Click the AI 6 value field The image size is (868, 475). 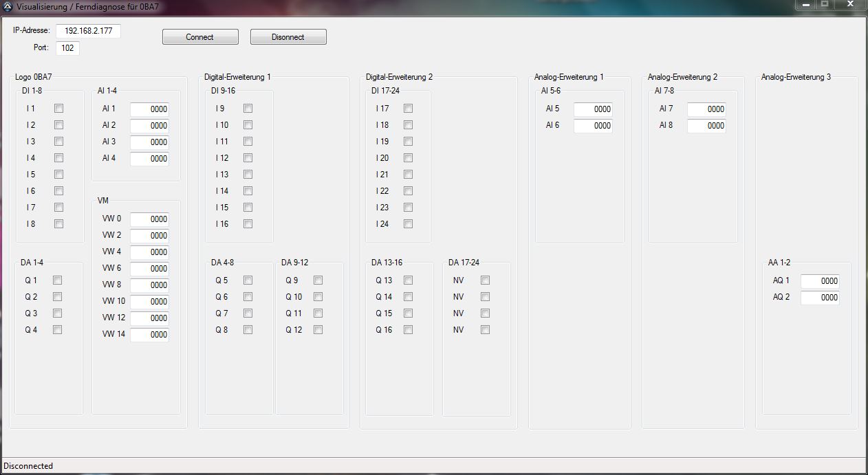(593, 126)
